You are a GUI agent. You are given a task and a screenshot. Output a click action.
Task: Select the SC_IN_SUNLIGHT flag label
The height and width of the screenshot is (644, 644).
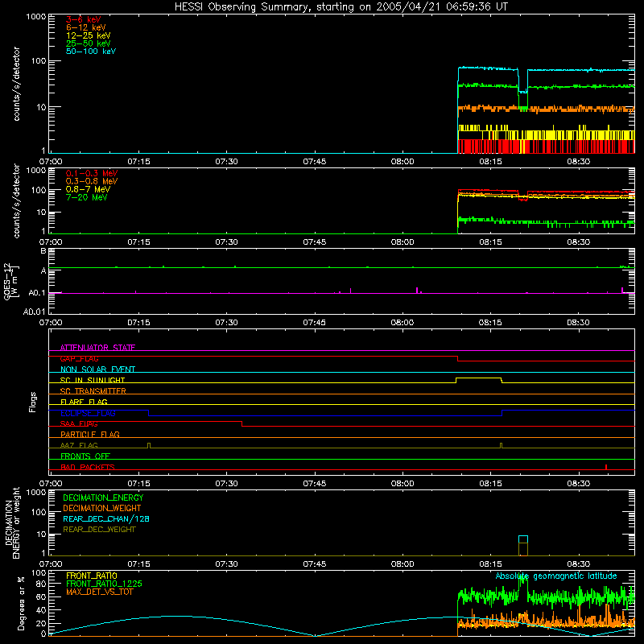pyautogui.click(x=93, y=380)
